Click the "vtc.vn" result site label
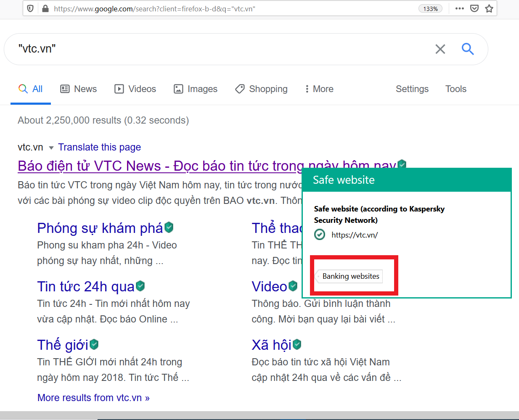 (30, 147)
